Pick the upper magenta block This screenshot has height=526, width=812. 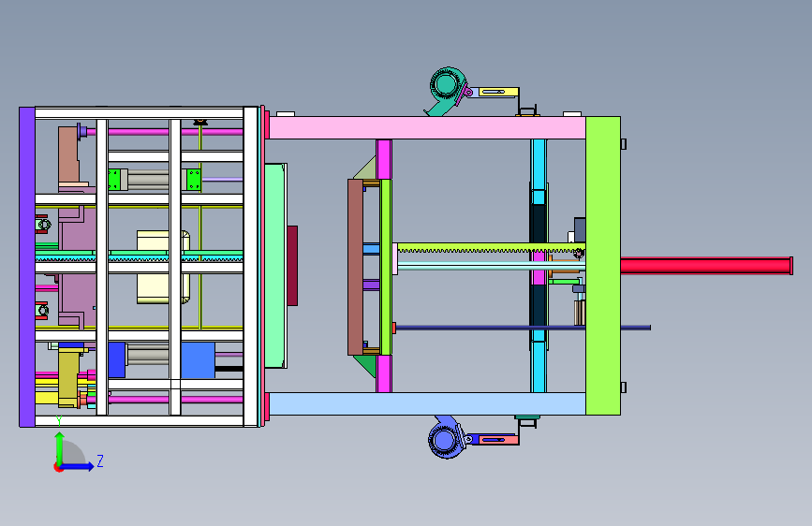tap(384, 159)
